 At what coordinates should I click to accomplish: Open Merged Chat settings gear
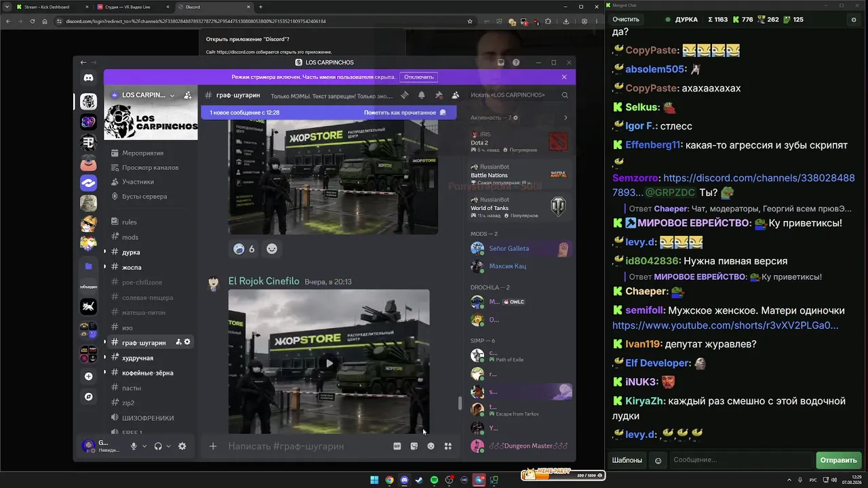point(854,20)
